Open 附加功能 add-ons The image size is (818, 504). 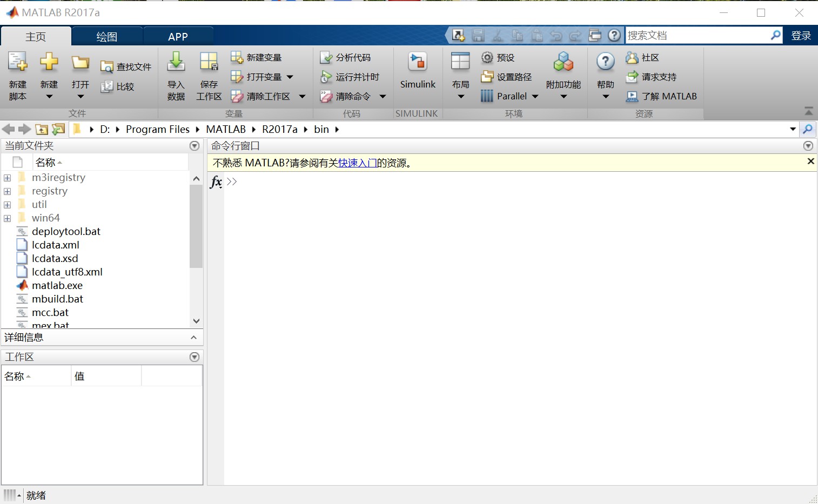pyautogui.click(x=564, y=76)
